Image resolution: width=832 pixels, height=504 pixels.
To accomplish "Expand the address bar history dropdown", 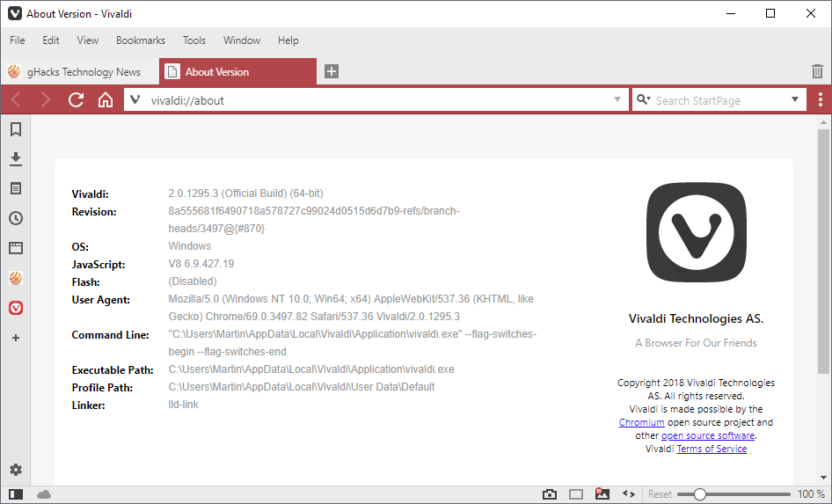I will 617,99.
